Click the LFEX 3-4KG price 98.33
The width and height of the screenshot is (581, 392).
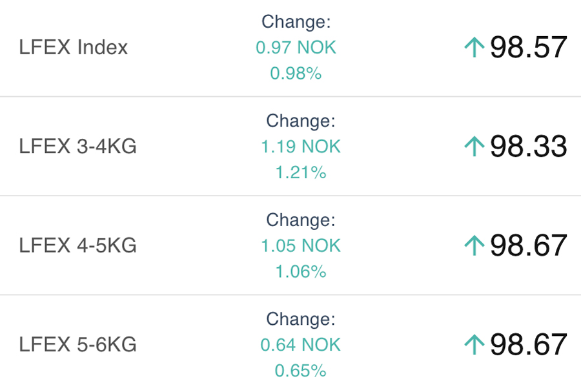pos(528,147)
